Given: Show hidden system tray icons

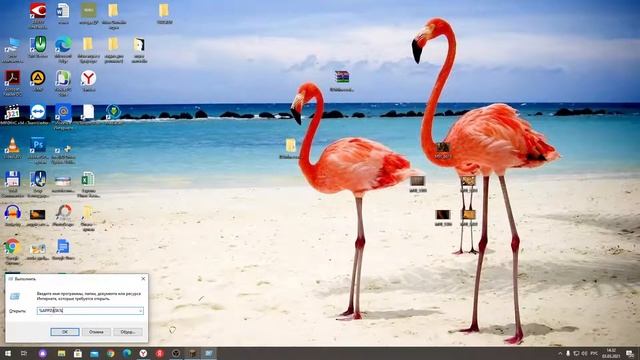Looking at the screenshot, I should point(560,353).
